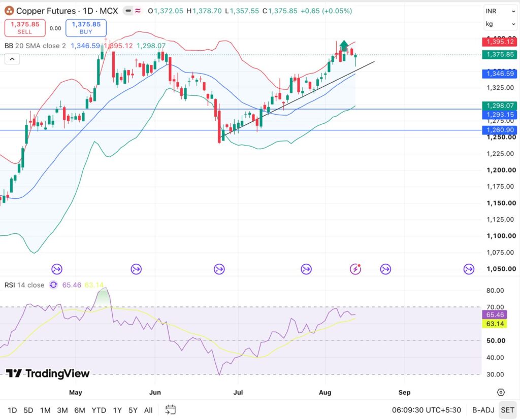Open the go-to-date calendar icon

click(170, 410)
